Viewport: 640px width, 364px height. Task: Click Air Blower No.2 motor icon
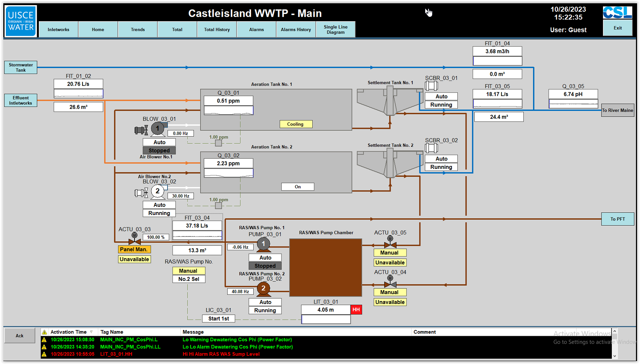[158, 192]
